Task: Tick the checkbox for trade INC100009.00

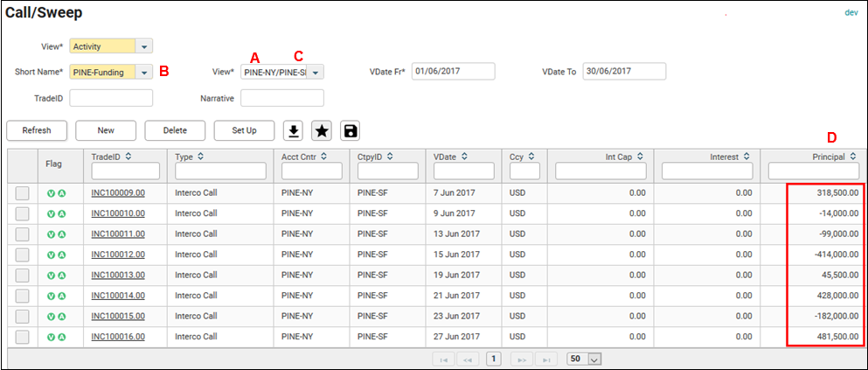Action: tap(23, 193)
